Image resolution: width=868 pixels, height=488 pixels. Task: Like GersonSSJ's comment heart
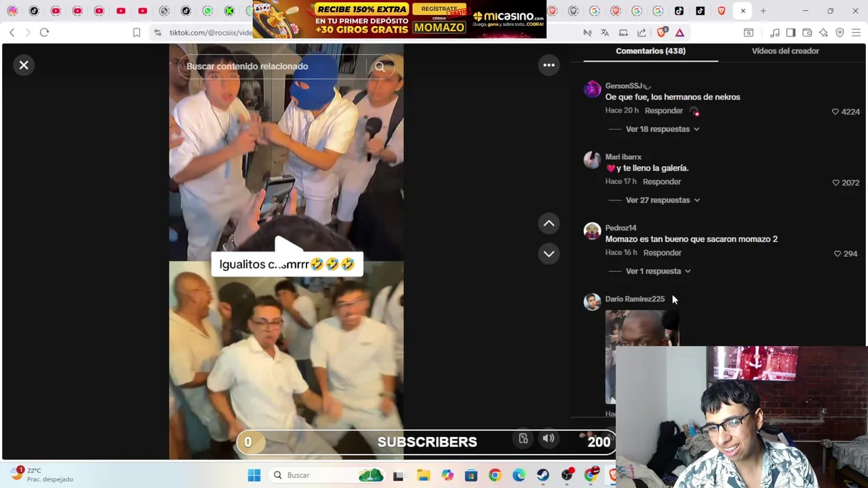pyautogui.click(x=835, y=112)
